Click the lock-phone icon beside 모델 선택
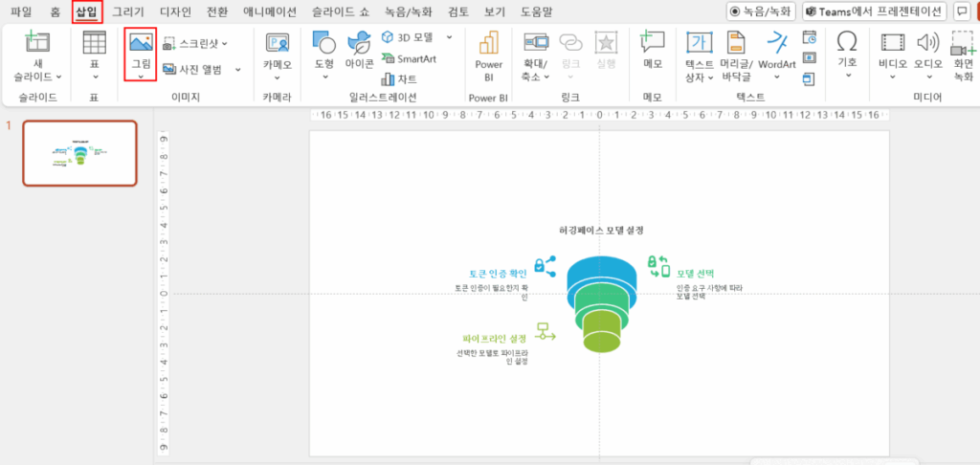Viewport: 980px width, 465px height. click(x=658, y=266)
